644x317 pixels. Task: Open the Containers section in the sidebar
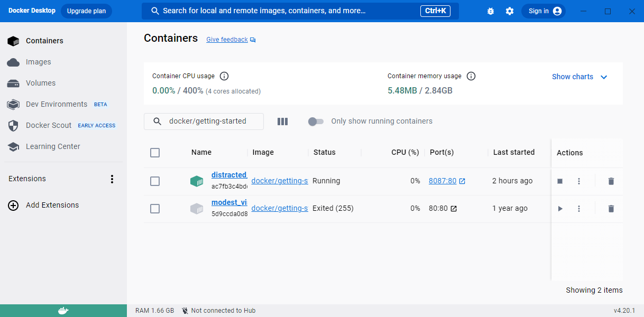pos(44,41)
